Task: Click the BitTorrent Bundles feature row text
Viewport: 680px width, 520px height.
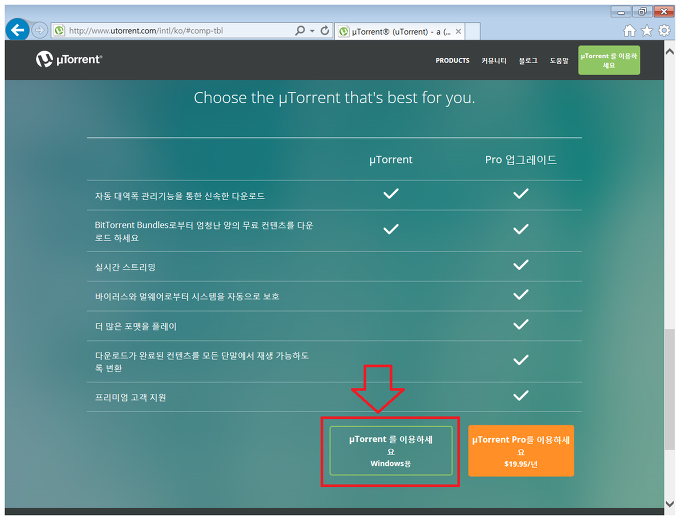Action: pyautogui.click(x=204, y=231)
